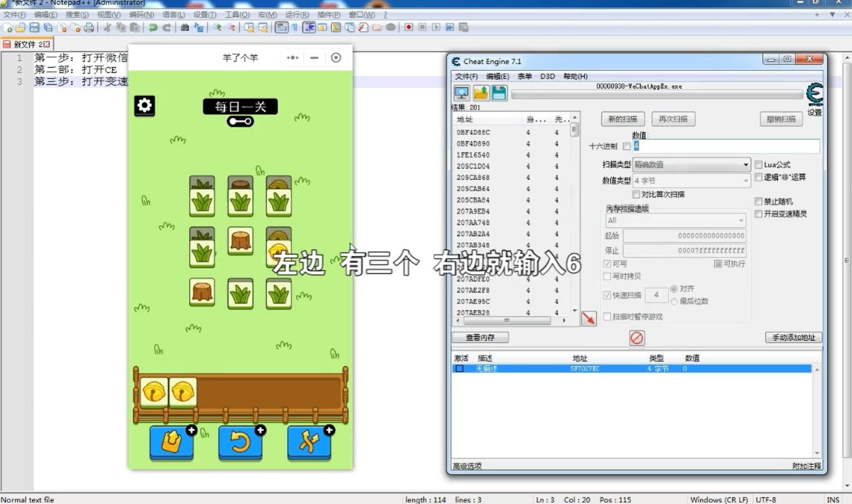Viewport: 852px width, 504px height.
Task: Open Cheat Engine 文件(F) menu
Action: [x=466, y=77]
